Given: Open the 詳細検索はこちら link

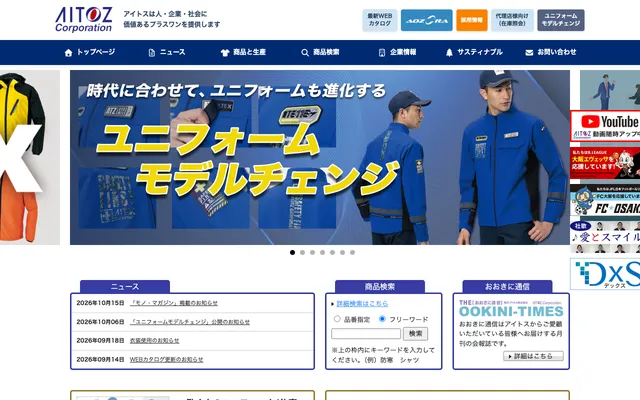Looking at the screenshot, I should coord(362,304).
